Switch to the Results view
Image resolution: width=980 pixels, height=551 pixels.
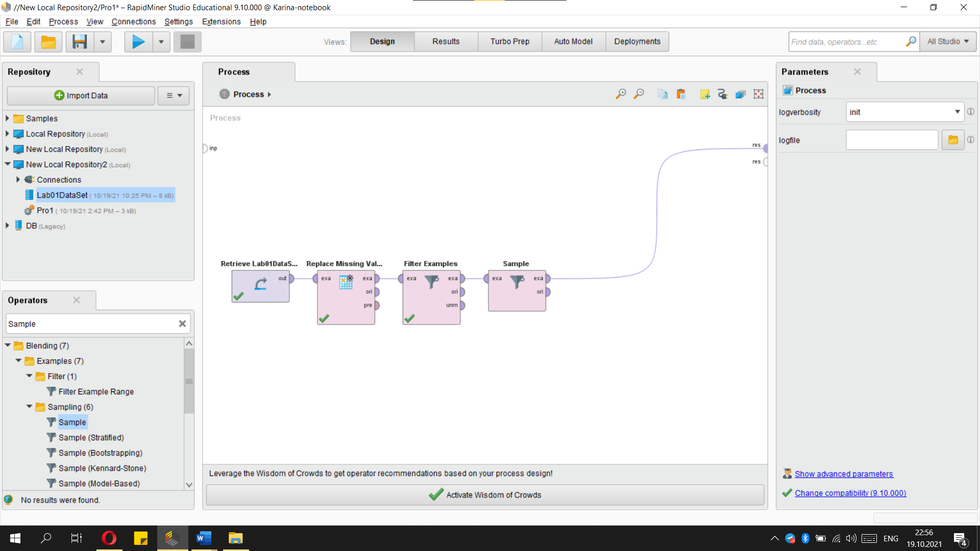coord(446,41)
